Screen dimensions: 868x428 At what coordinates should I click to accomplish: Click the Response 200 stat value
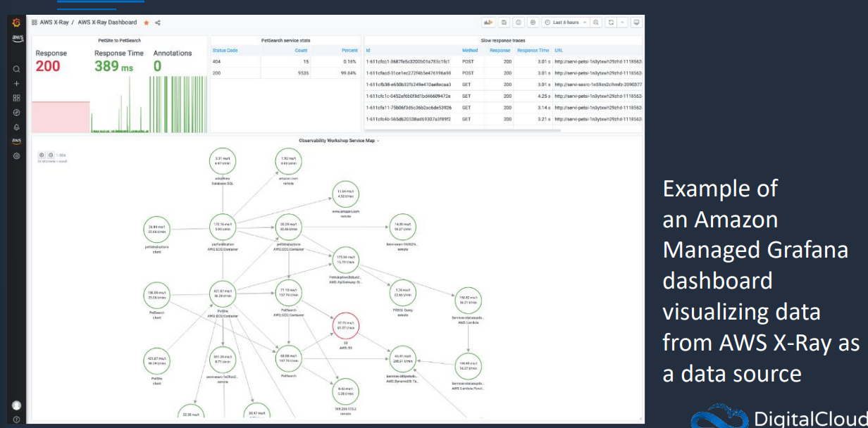48,66
